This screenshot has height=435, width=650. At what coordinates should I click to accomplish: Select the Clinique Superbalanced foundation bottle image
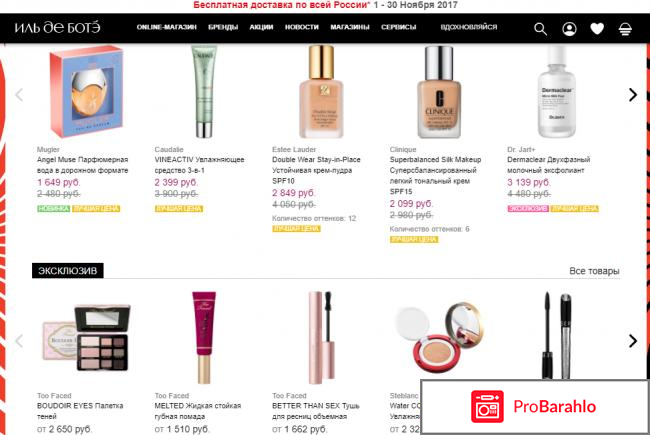pyautogui.click(x=439, y=92)
